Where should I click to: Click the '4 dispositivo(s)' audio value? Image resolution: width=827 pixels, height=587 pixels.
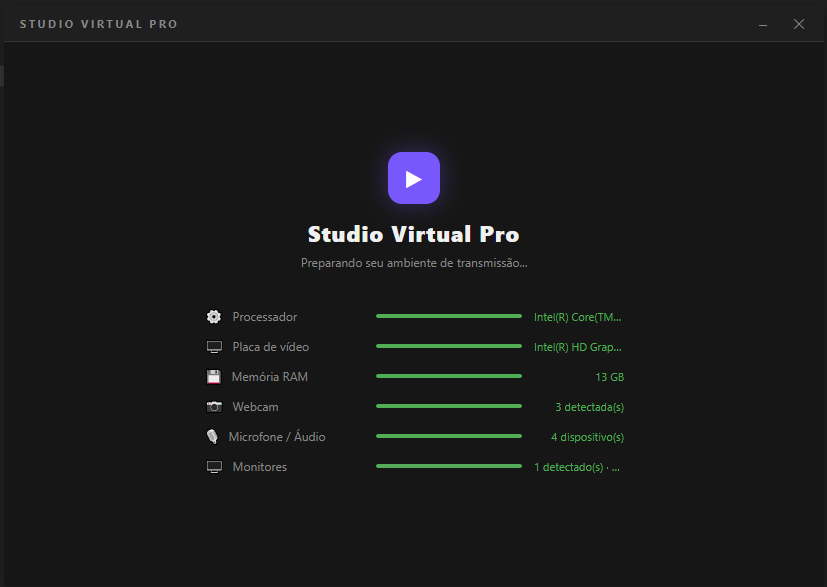588,438
